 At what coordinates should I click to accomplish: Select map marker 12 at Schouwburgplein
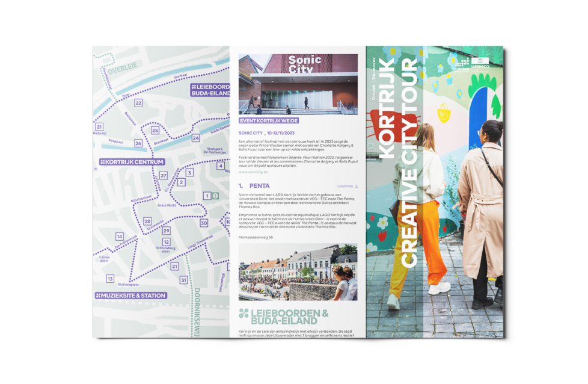click(x=166, y=242)
